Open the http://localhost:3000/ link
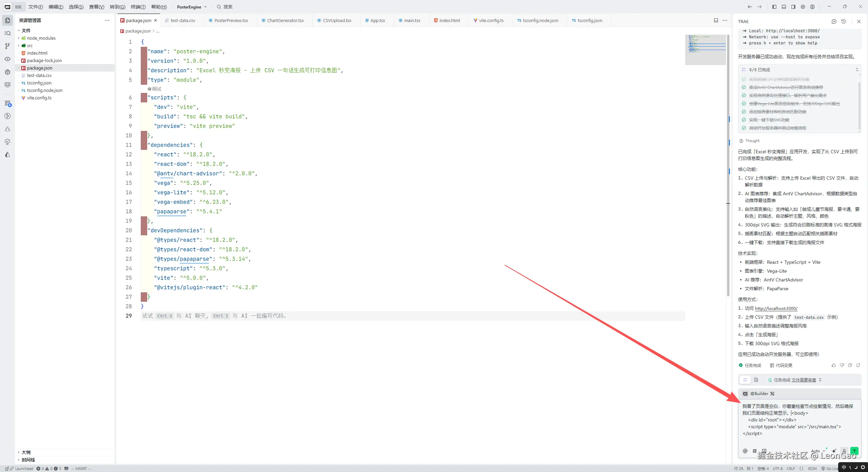Image resolution: width=868 pixels, height=472 pixels. [x=776, y=308]
